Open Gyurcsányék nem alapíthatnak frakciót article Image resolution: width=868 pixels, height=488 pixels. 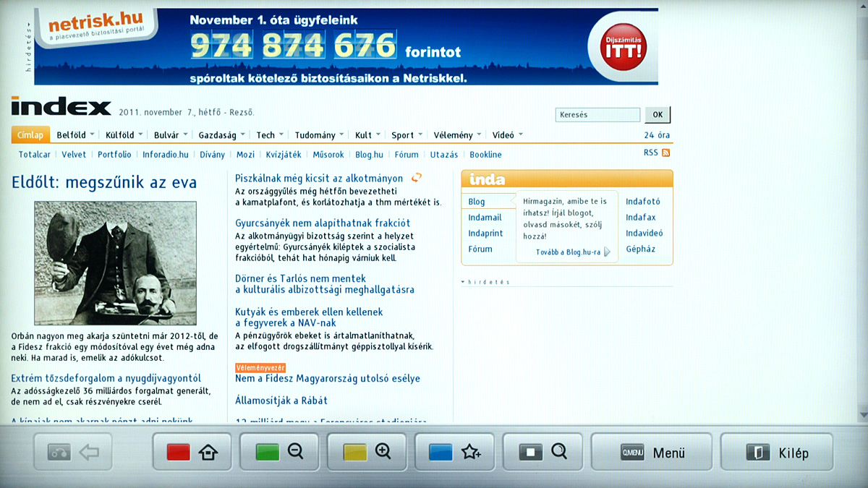[x=323, y=223]
